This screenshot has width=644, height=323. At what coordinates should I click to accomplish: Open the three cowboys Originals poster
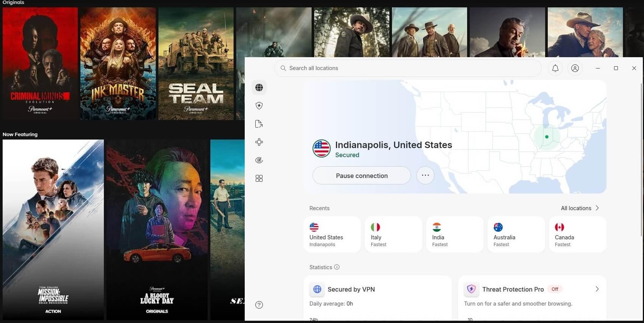[x=430, y=32]
